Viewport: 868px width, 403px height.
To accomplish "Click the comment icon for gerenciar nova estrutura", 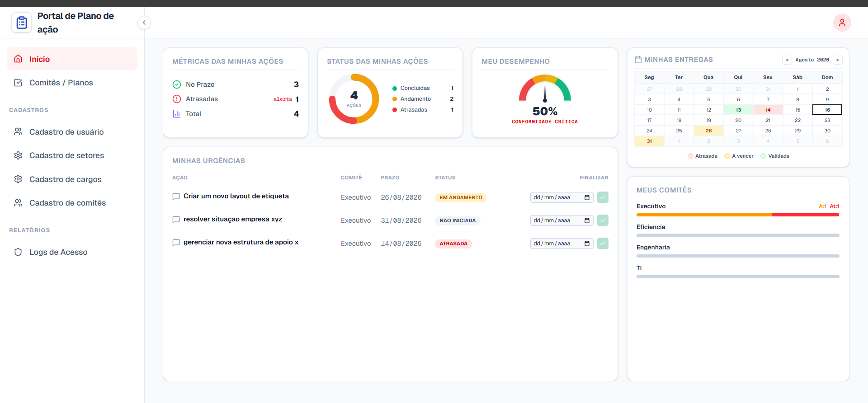I will [176, 243].
